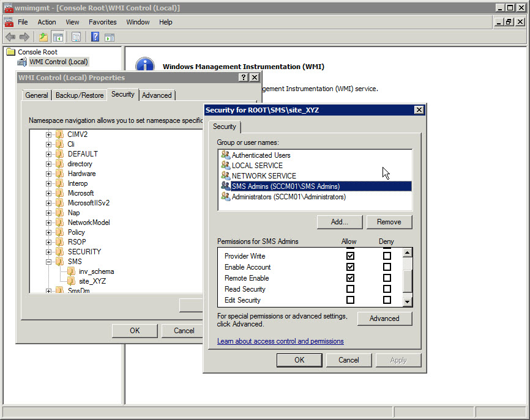Click the permissions list scroll up arrow
Viewport: 530px width, 420px height.
pos(408,252)
